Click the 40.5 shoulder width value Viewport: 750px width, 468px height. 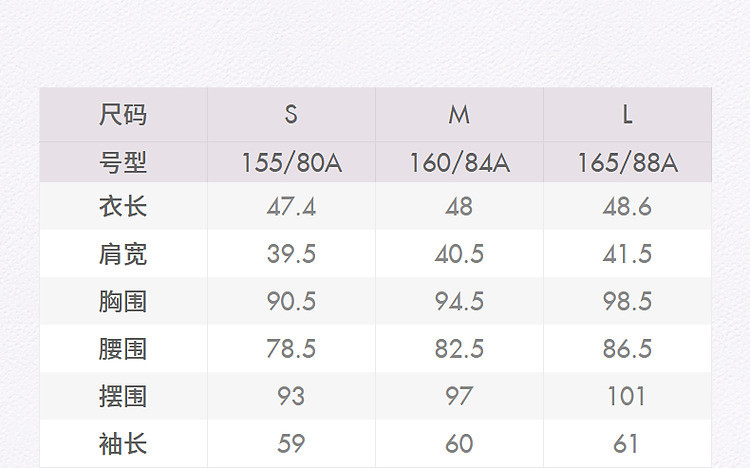coord(459,254)
